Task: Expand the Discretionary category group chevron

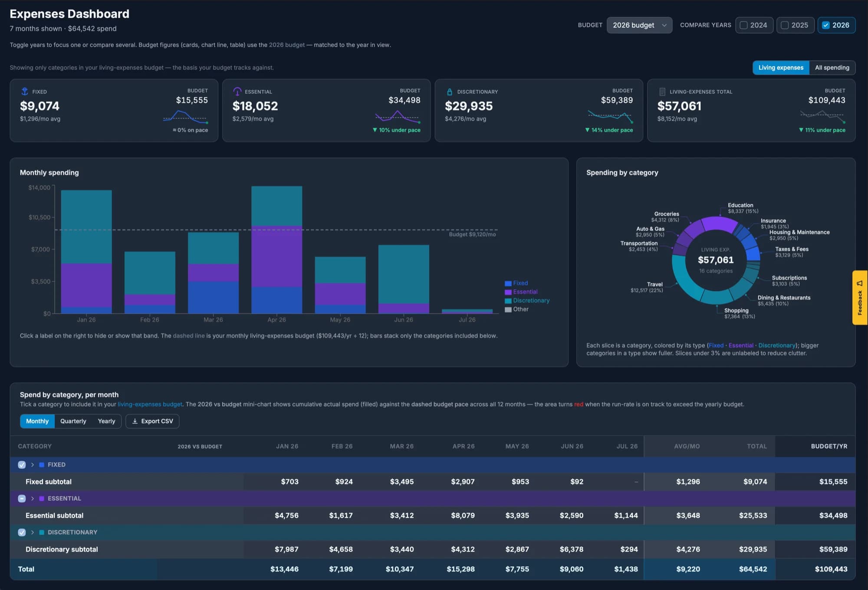Action: click(x=33, y=532)
